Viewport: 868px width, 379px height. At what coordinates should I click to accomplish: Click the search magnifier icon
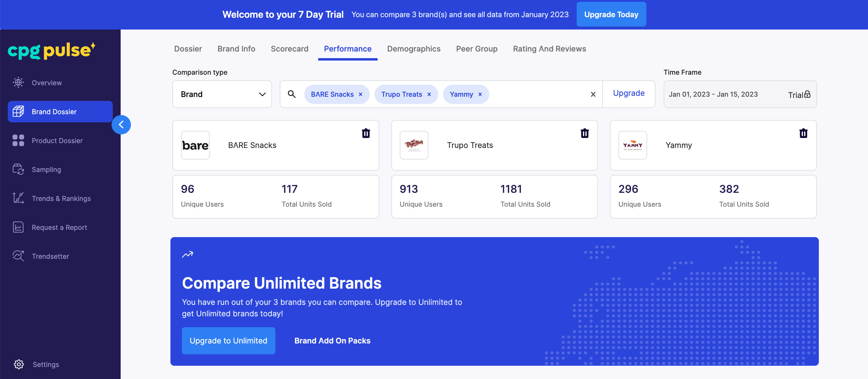coord(291,94)
